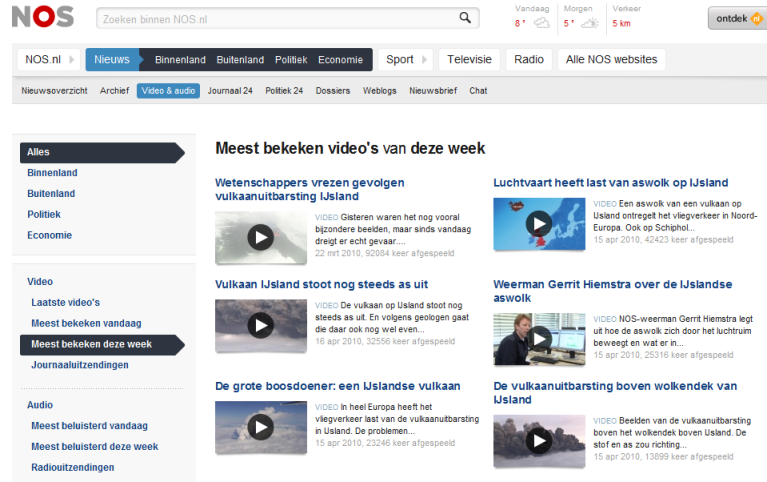The width and height of the screenshot is (767, 482).
Task: Select 'Alles' in the sidebar filter
Action: point(102,152)
